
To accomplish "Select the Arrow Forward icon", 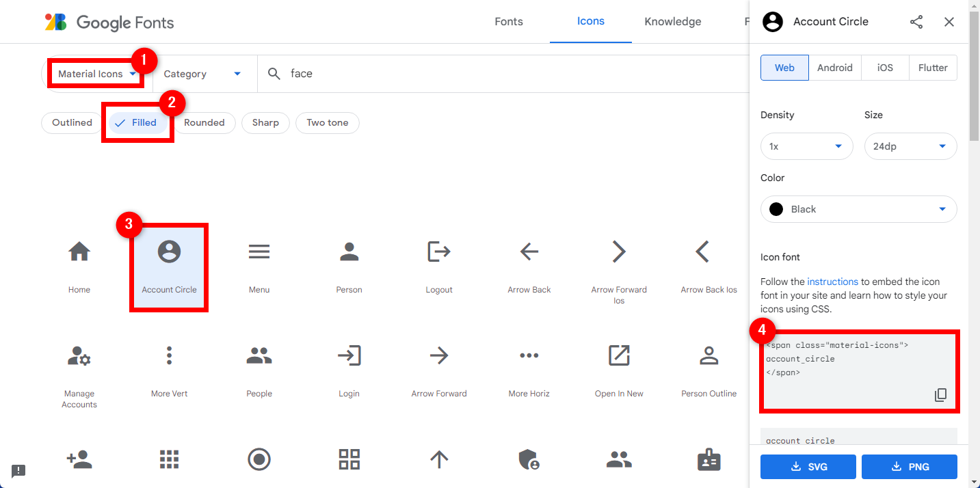I will click(439, 355).
